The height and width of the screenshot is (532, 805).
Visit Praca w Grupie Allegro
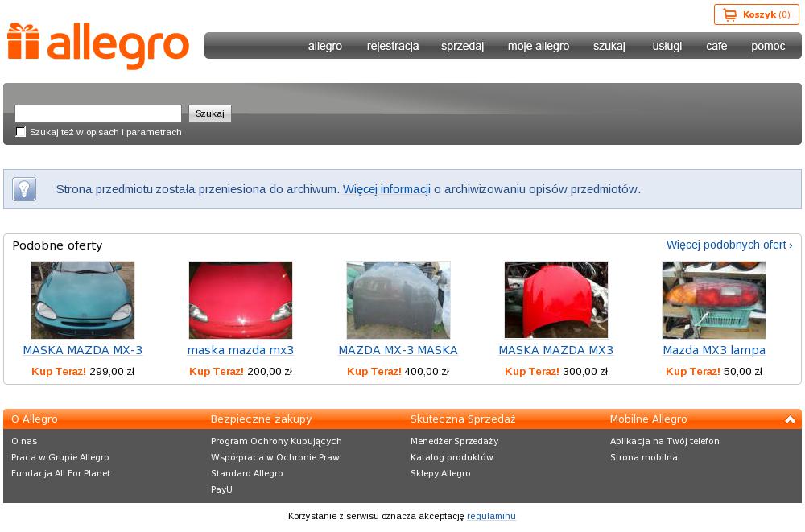tap(60, 457)
